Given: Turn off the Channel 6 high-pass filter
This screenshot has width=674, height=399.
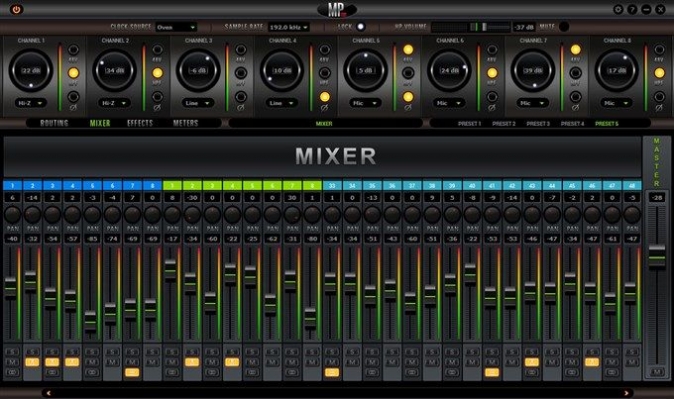Looking at the screenshot, I should pyautogui.click(x=492, y=73).
